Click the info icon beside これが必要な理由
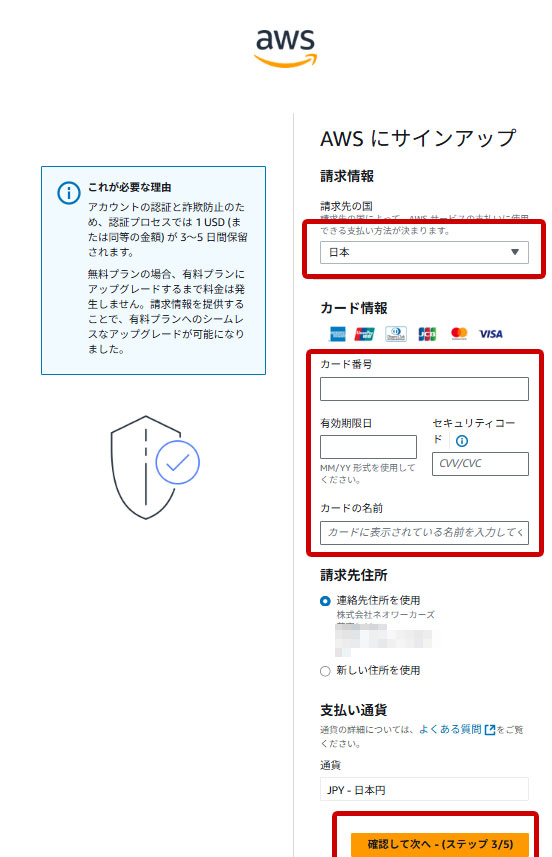 pos(69,193)
